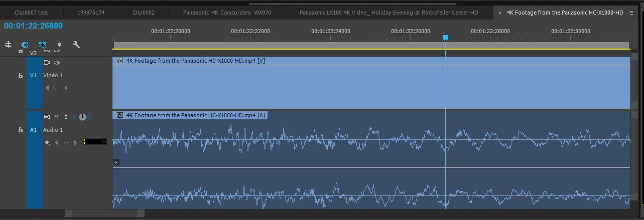Screen dimensions: 644x220
Task: Go to next keyframe on Vidéo 1
Action: pyautogui.click(x=66, y=88)
